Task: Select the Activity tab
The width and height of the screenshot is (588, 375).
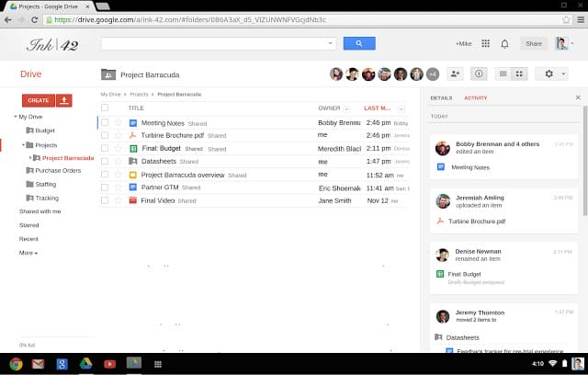Action: click(476, 97)
